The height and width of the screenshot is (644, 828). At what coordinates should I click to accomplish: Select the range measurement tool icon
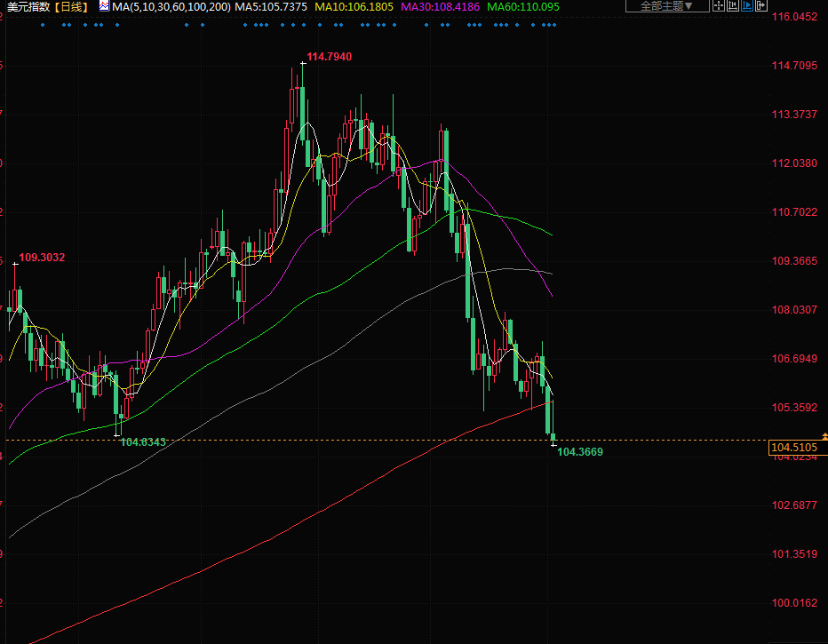733,5
